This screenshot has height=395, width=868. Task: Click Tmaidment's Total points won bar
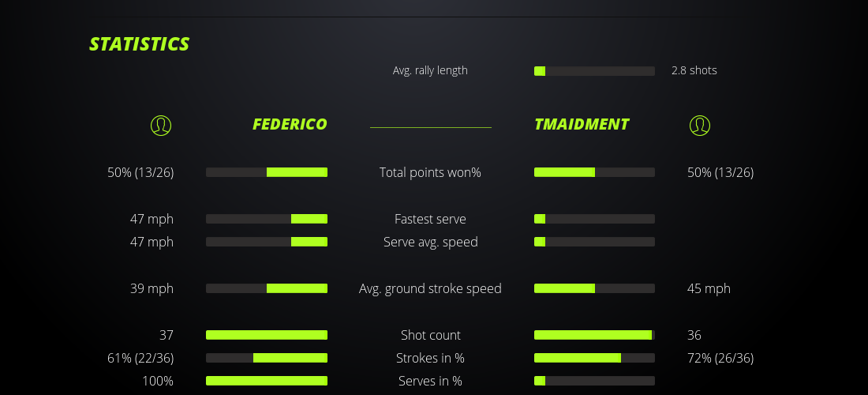point(594,172)
